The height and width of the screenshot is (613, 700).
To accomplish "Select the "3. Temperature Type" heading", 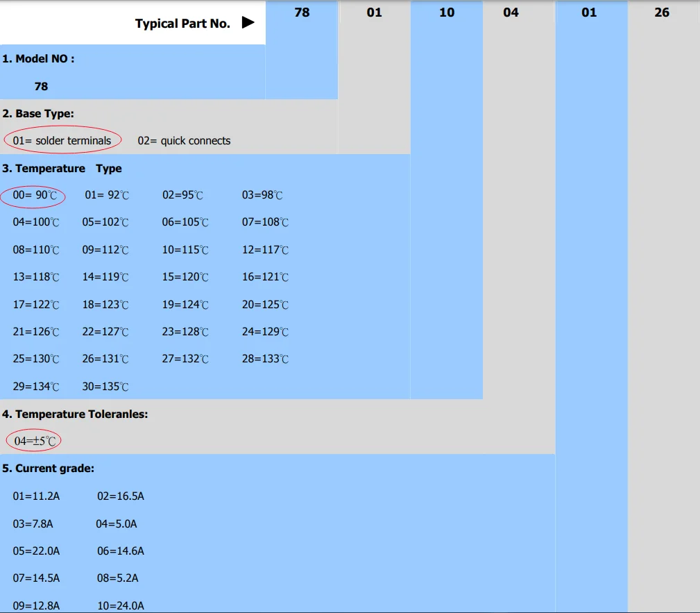I will click(x=62, y=169).
